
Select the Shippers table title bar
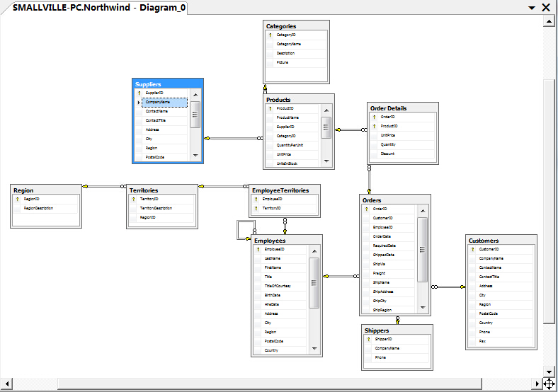pyautogui.click(x=397, y=330)
